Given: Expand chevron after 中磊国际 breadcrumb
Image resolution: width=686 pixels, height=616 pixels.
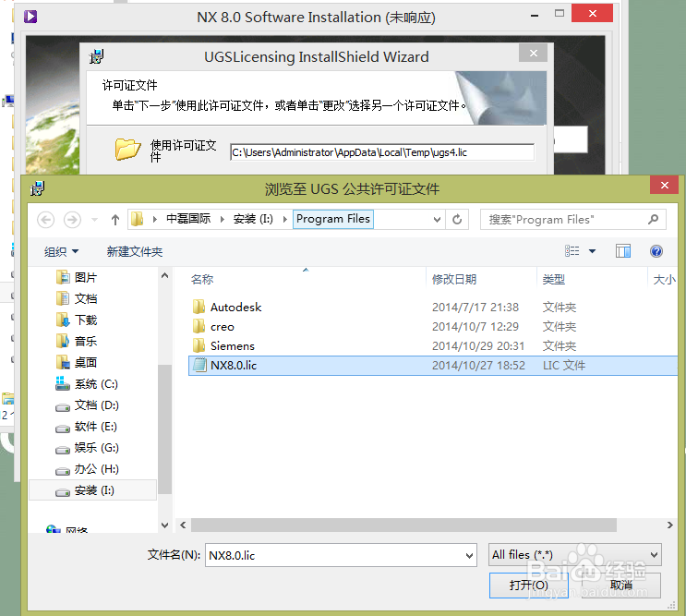Looking at the screenshot, I should point(223,219).
